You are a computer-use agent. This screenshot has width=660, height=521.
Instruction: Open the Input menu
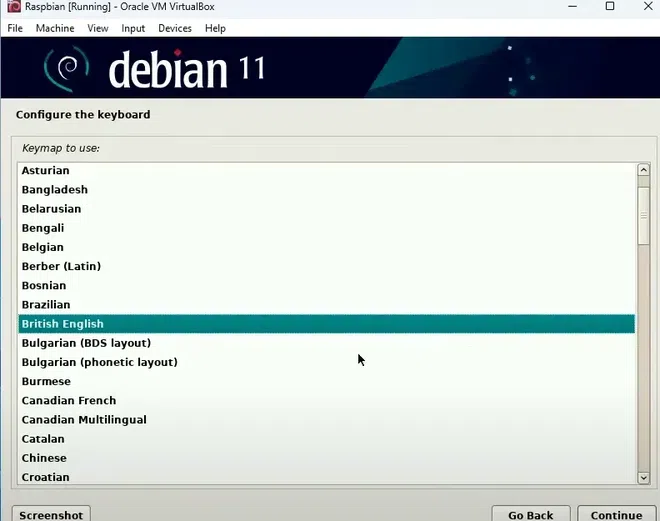click(133, 28)
